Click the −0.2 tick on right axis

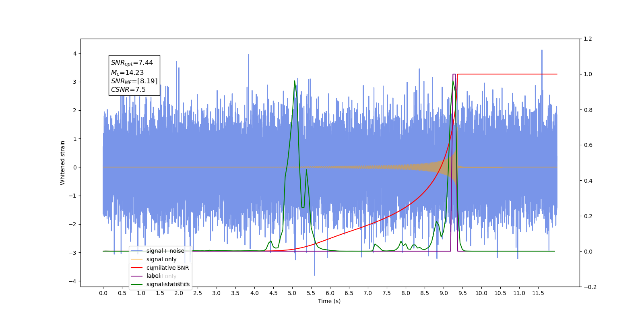(590, 287)
